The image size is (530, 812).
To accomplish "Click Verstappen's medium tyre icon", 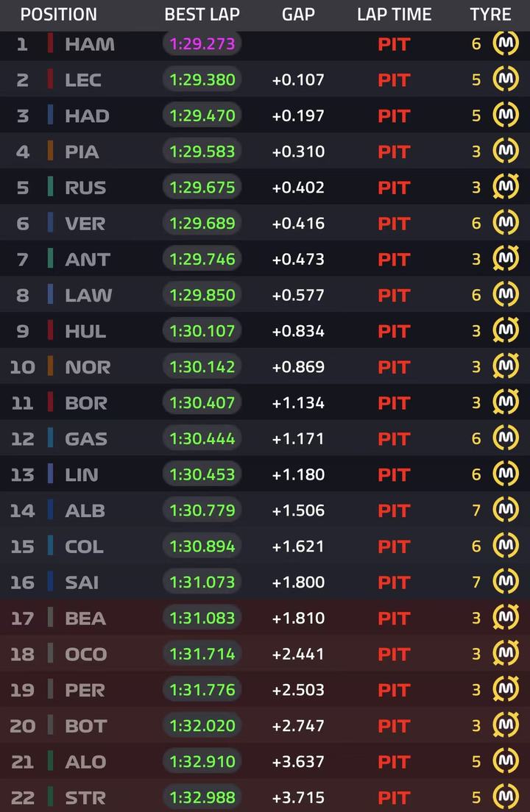I will point(506,223).
